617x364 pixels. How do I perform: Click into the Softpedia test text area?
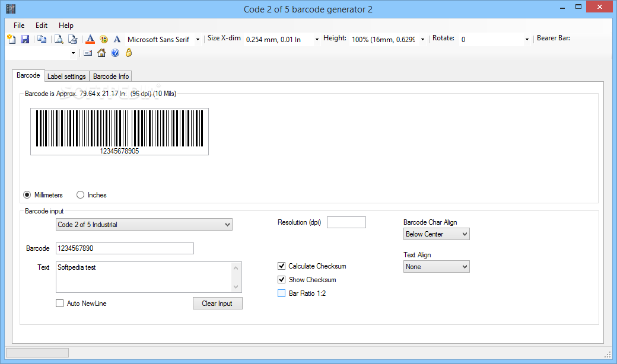click(x=144, y=277)
